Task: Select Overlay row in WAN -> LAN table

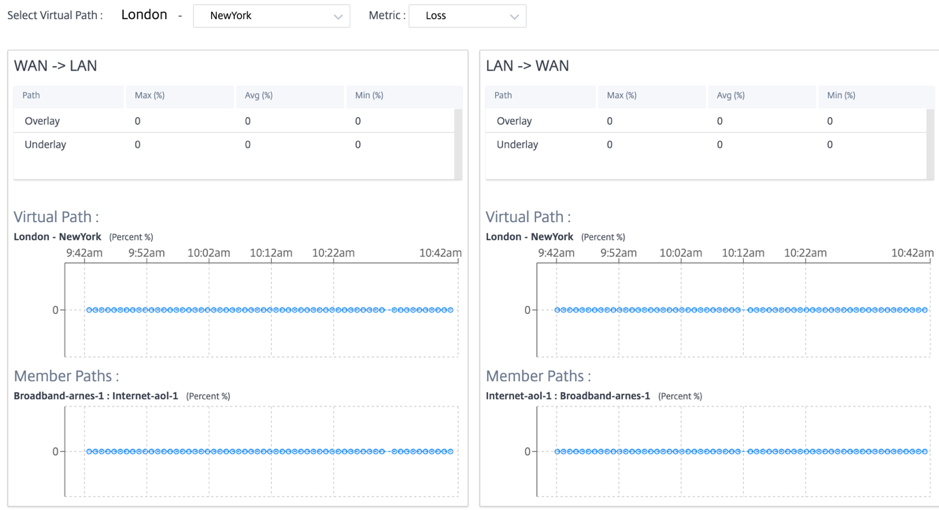Action: (234, 121)
